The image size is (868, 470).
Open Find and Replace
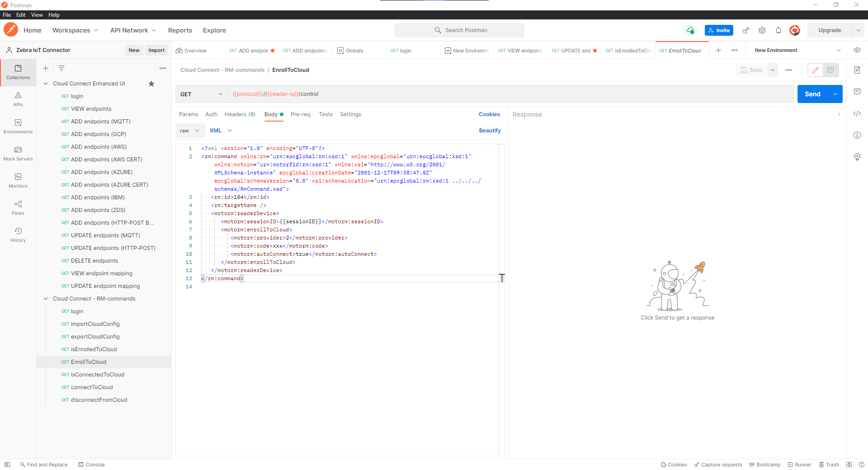pyautogui.click(x=43, y=465)
